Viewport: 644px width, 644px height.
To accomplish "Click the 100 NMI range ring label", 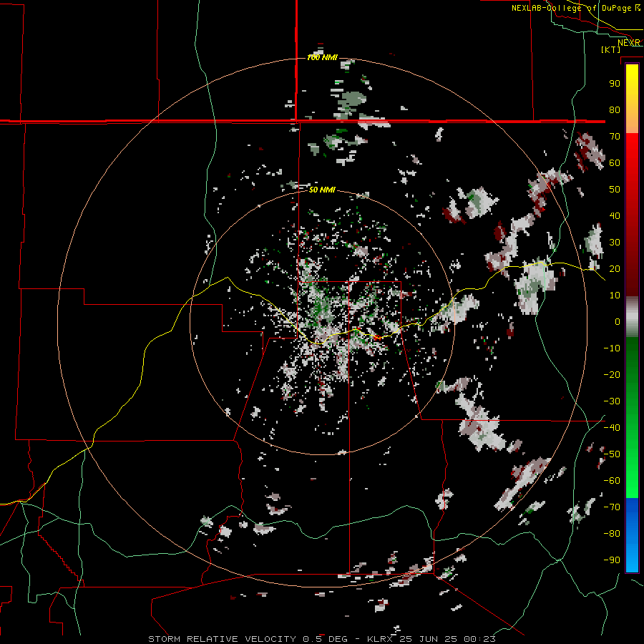I will tap(323, 57).
